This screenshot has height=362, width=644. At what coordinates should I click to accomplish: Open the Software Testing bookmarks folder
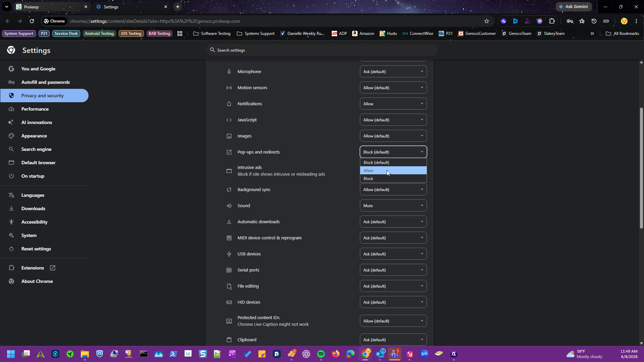click(x=212, y=34)
